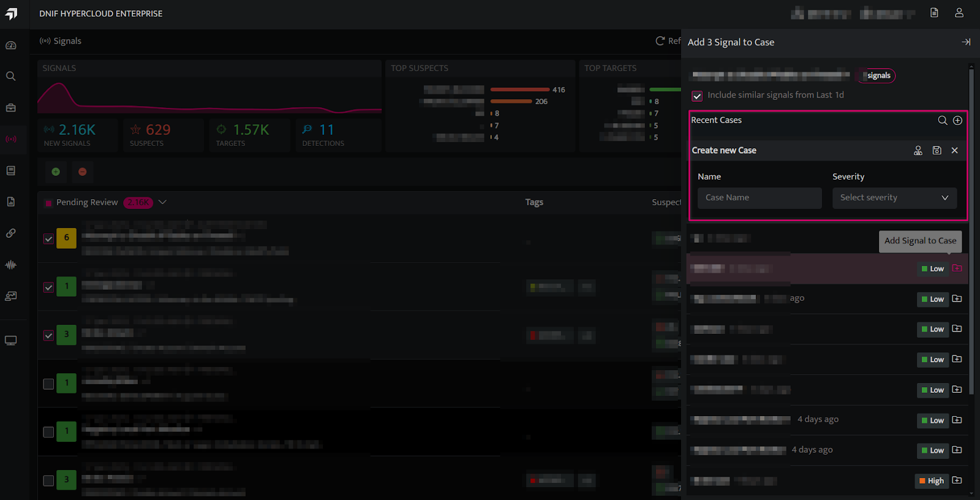980x500 pixels.
Task: Search recent cases with magnifier icon
Action: point(943,120)
